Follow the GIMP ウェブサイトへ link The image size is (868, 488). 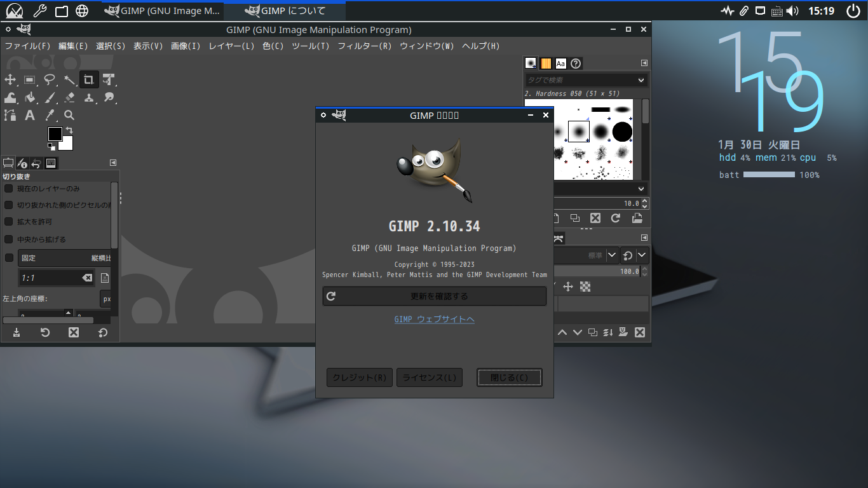point(435,319)
